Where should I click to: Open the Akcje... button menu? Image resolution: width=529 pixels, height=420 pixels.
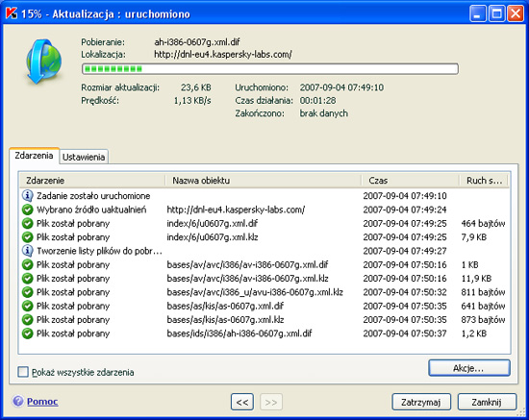469,368
